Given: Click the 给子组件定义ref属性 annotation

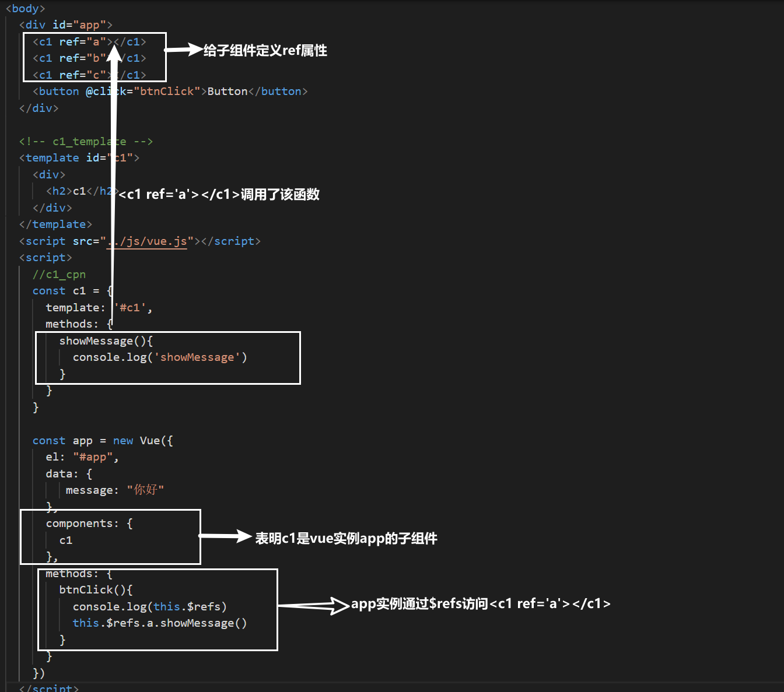Looking at the screenshot, I should tap(264, 51).
